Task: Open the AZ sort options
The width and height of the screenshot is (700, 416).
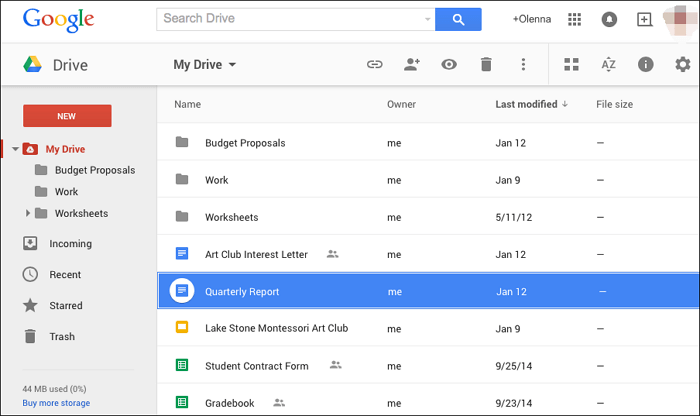Action: click(x=608, y=65)
